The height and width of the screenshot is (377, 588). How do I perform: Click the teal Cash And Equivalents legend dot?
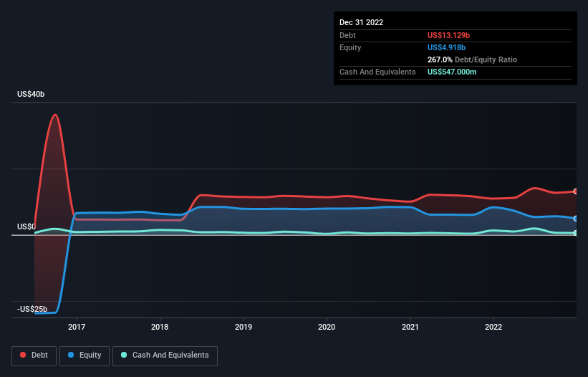(x=124, y=355)
